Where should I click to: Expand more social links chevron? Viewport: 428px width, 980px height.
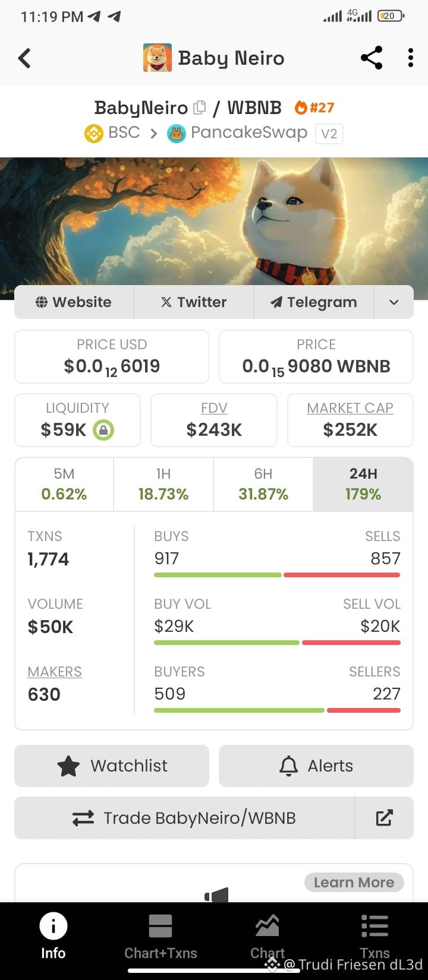click(394, 302)
